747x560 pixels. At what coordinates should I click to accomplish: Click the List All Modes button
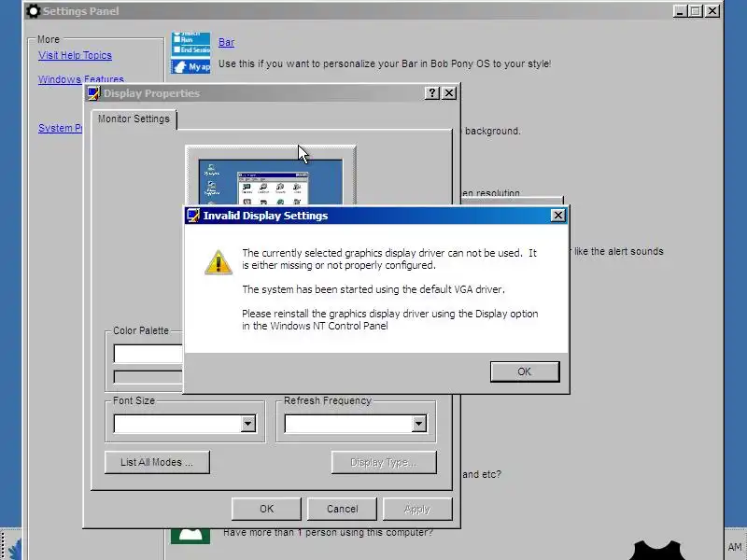point(157,462)
